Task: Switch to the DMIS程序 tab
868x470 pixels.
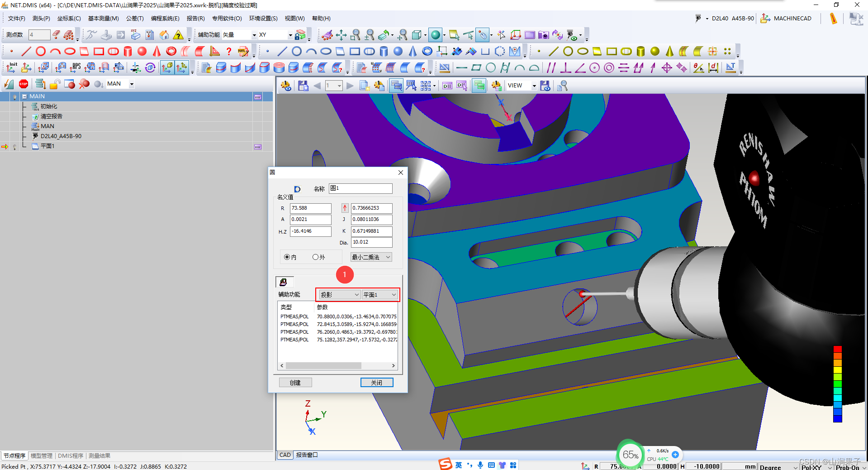Action: 71,456
